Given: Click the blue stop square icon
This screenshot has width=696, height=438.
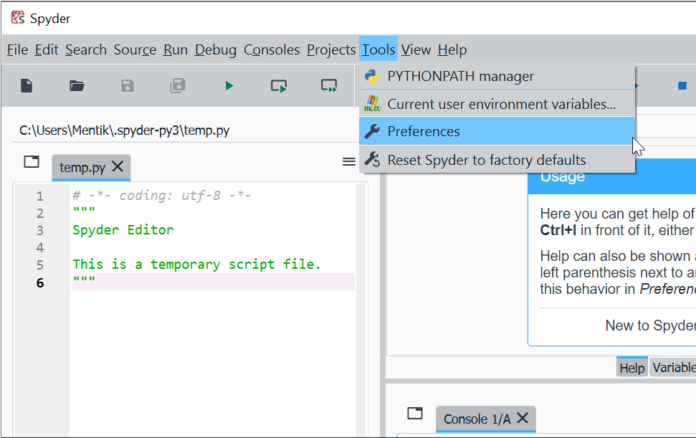Looking at the screenshot, I should [x=682, y=86].
